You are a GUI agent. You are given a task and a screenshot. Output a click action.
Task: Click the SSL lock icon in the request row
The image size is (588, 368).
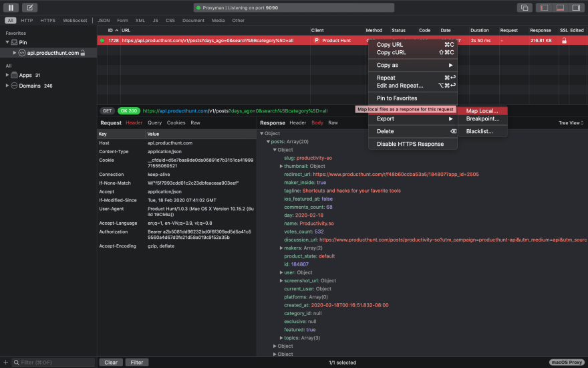click(564, 41)
